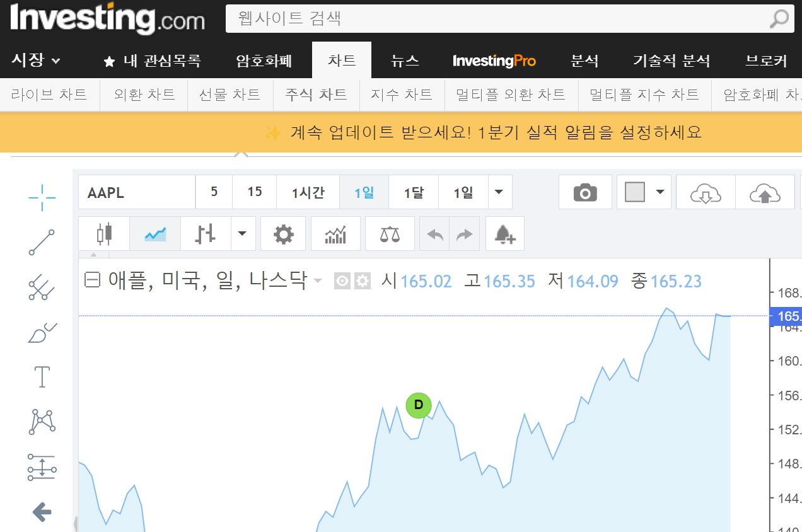Viewport: 802px width, 532px height.
Task: Open the 시장 markets dropdown
Action: [36, 61]
